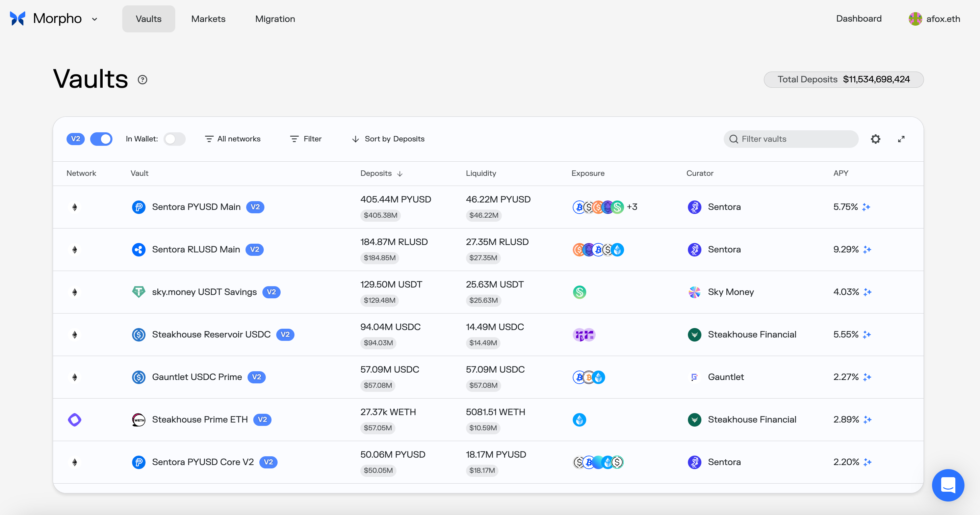Focus the Filter vaults search field

coord(795,139)
